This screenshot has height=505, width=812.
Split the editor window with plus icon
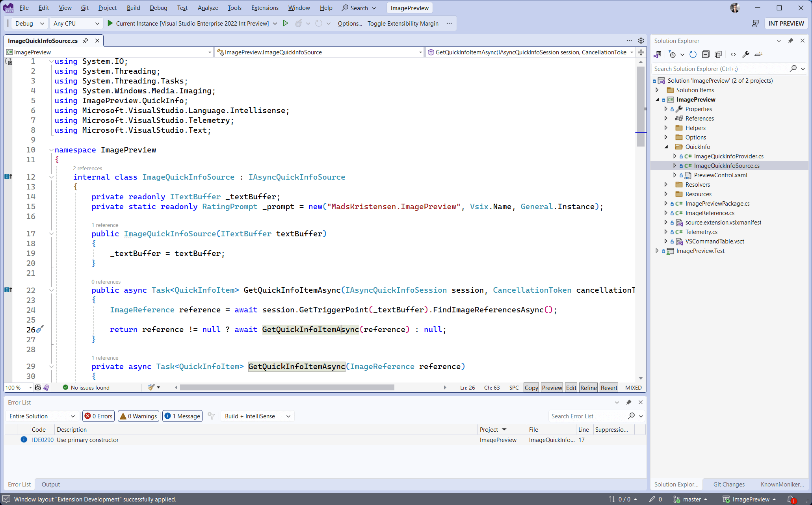pos(641,52)
